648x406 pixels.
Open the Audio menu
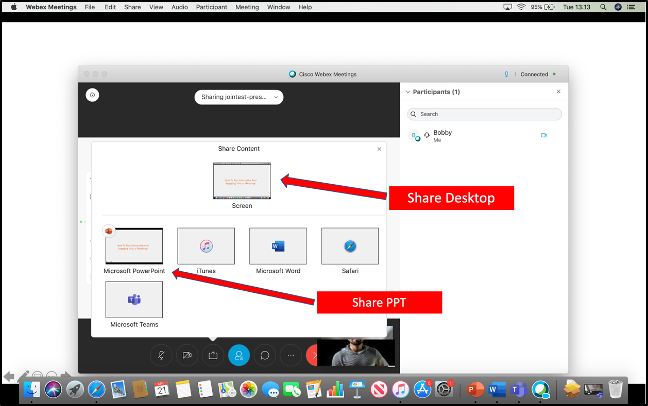(x=180, y=7)
